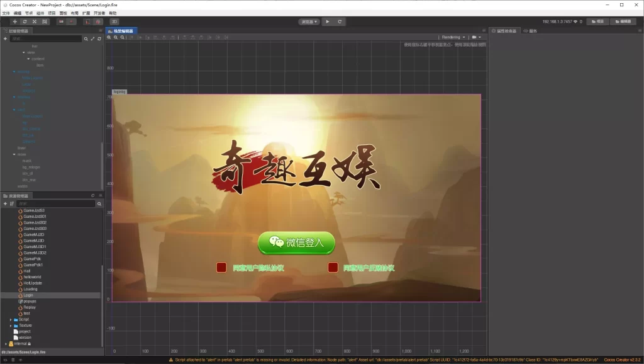Open the Rendering mode dropdown
Screen dimensions: 644x364
453,37
